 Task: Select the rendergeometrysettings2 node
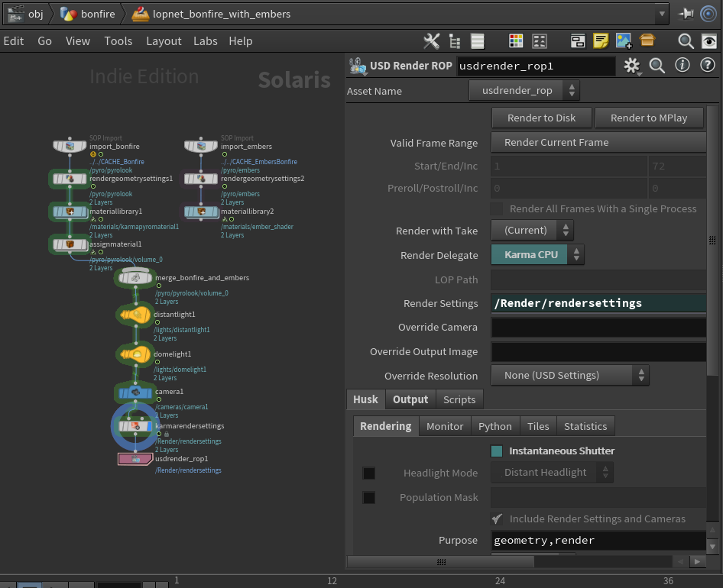[x=201, y=179]
